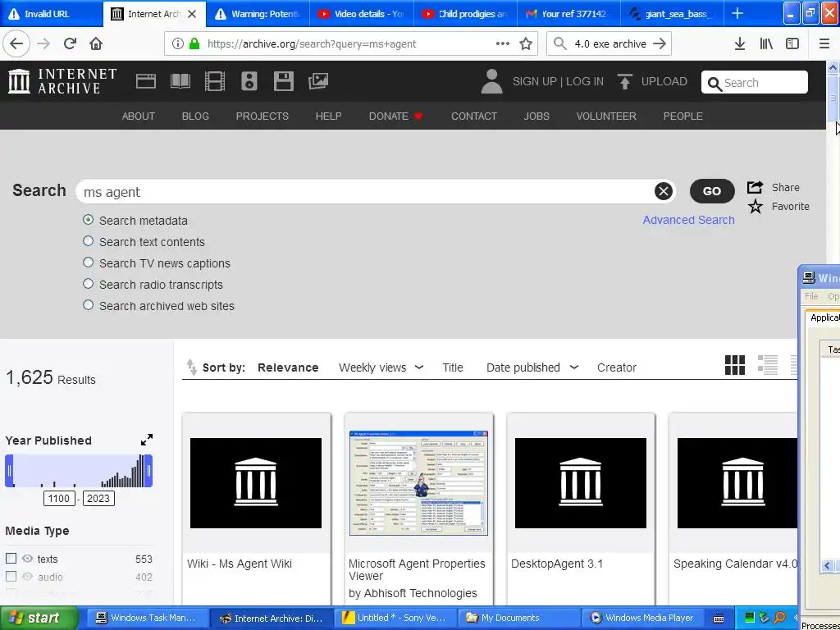Sort results by Creator
The width and height of the screenshot is (840, 630).
(617, 367)
